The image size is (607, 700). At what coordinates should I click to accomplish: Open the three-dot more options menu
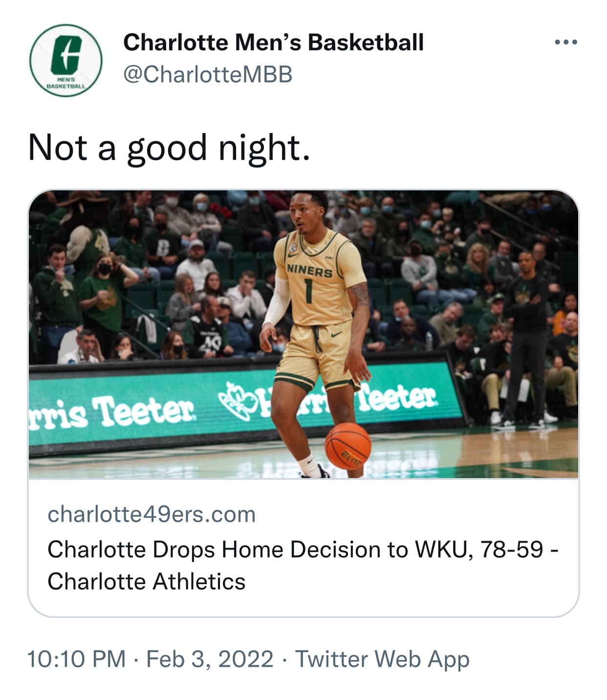[566, 43]
